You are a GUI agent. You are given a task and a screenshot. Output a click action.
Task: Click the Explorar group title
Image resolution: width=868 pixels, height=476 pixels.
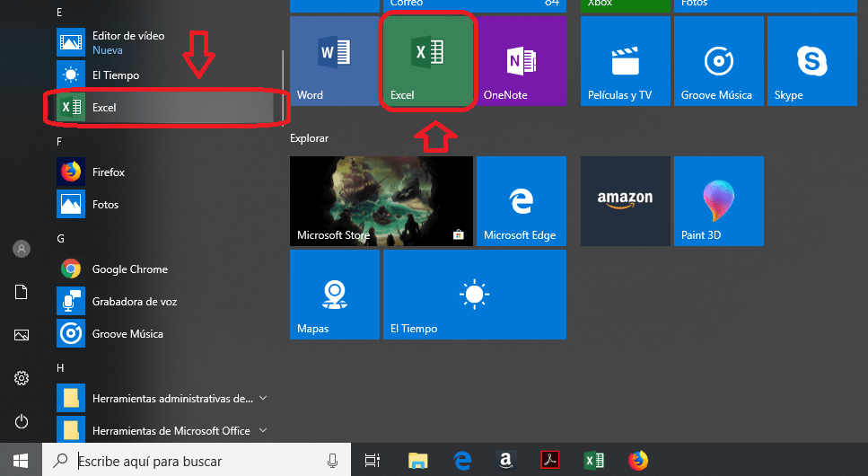tap(309, 138)
